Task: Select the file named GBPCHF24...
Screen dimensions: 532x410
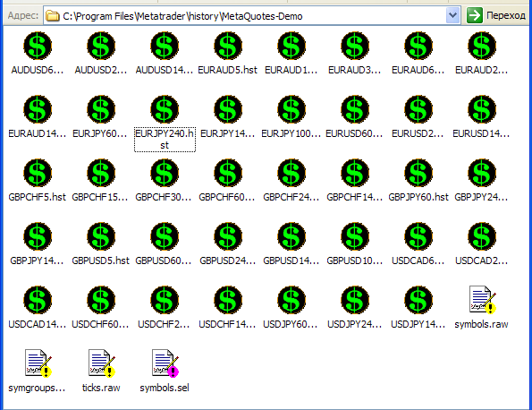Action: [291, 197]
